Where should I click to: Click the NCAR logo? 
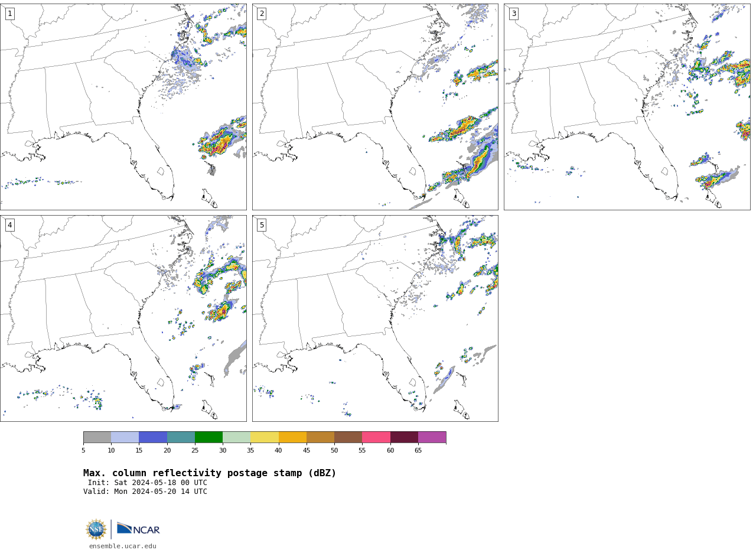pyautogui.click(x=138, y=529)
